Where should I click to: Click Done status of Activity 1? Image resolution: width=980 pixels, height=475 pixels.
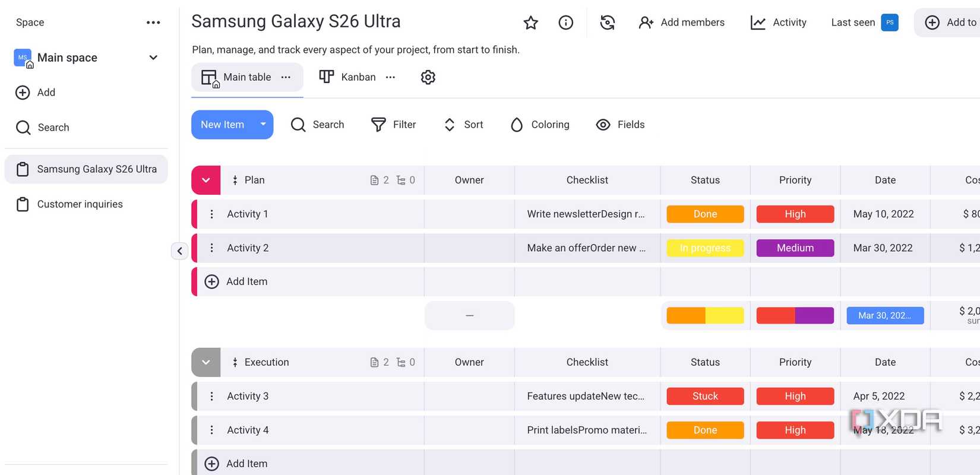[x=705, y=214]
